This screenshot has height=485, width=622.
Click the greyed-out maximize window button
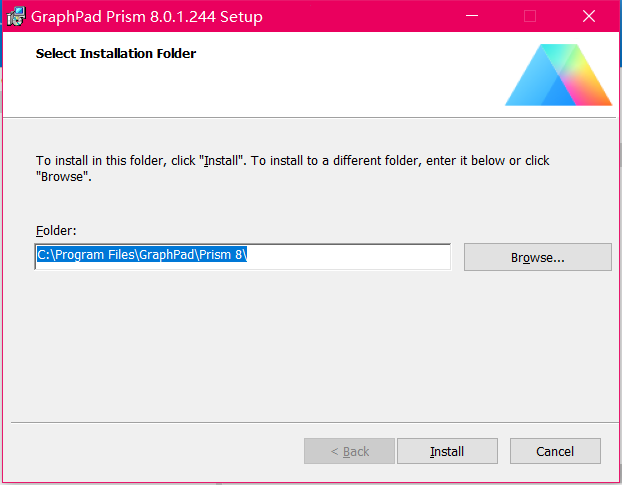pyautogui.click(x=530, y=16)
